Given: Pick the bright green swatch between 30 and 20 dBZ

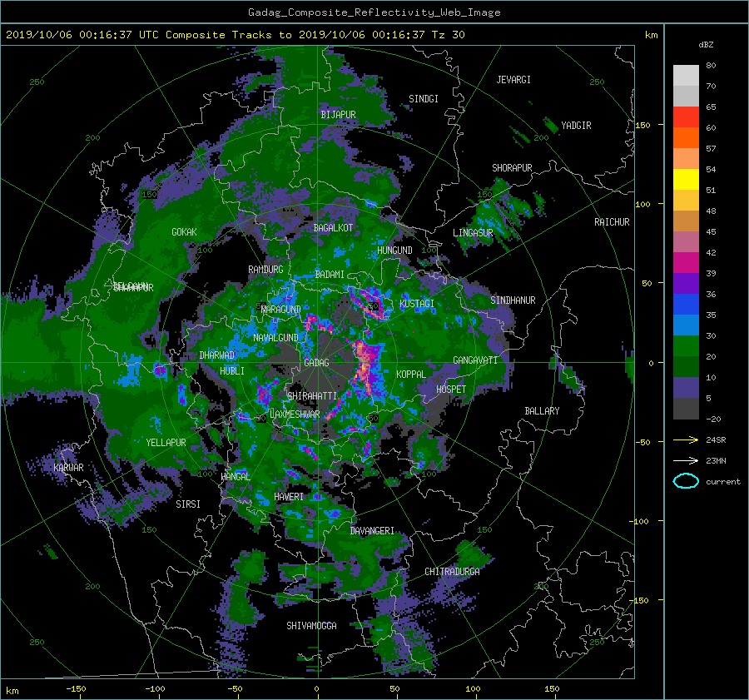Looking at the screenshot, I should click(x=686, y=345).
